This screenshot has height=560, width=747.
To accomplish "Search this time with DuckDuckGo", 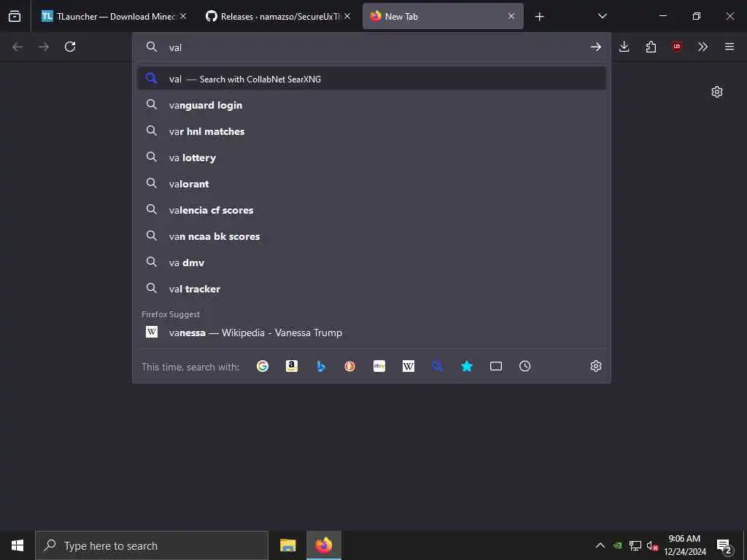I will tap(349, 366).
